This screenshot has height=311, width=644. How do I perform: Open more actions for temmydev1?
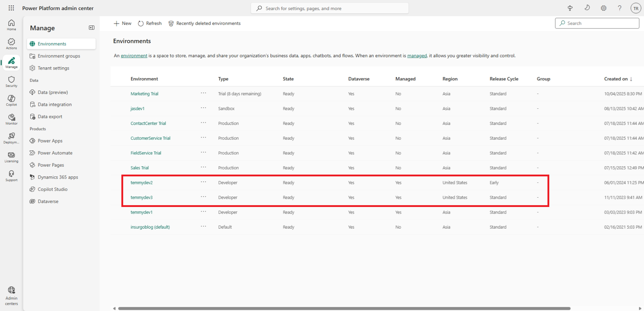tap(204, 212)
